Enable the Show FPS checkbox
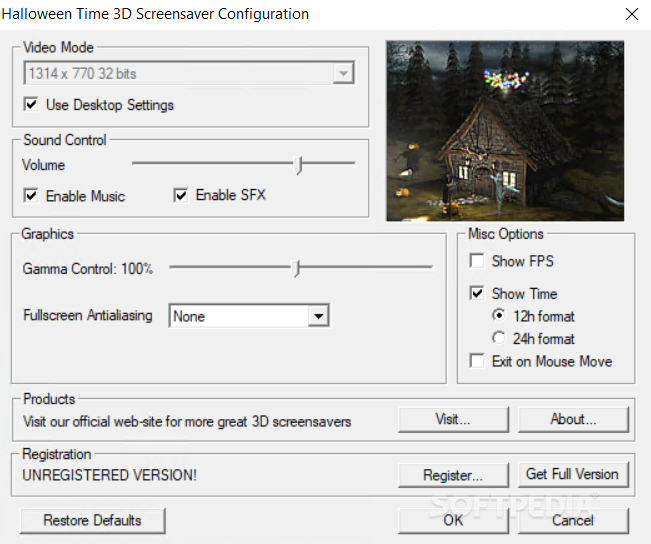651x544 pixels. (x=477, y=261)
